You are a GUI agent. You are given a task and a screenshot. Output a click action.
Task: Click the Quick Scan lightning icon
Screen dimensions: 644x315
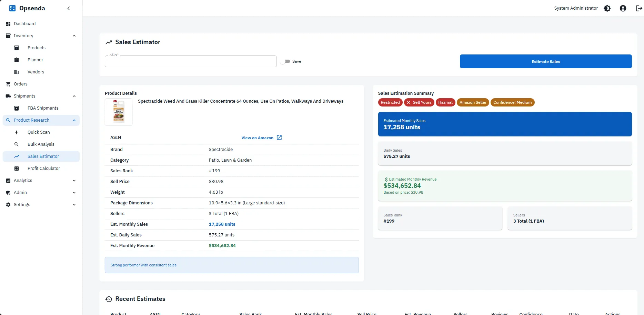click(x=17, y=132)
